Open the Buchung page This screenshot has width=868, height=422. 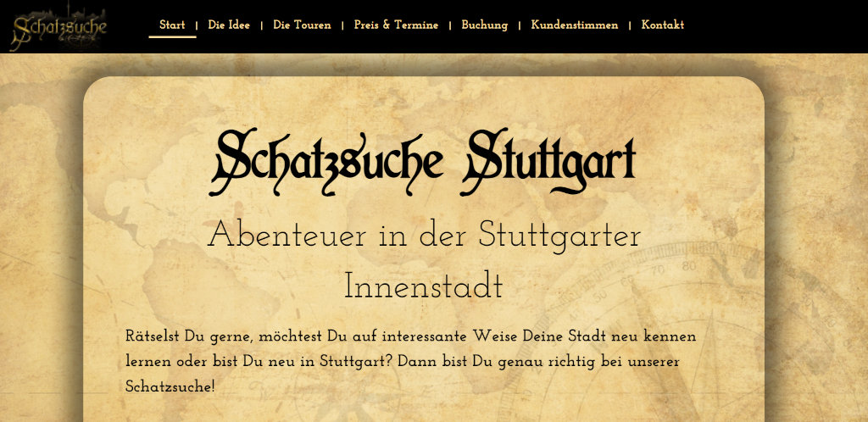[x=484, y=25]
